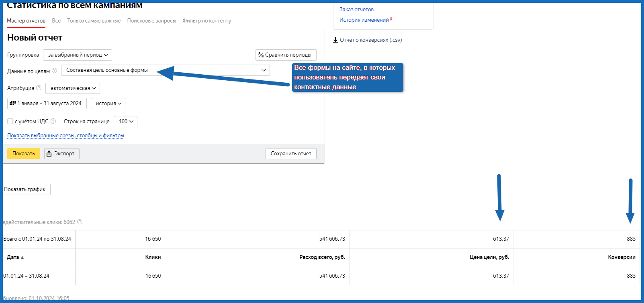Click the Экспорт button
Screen dimensions: 644x303
point(62,154)
